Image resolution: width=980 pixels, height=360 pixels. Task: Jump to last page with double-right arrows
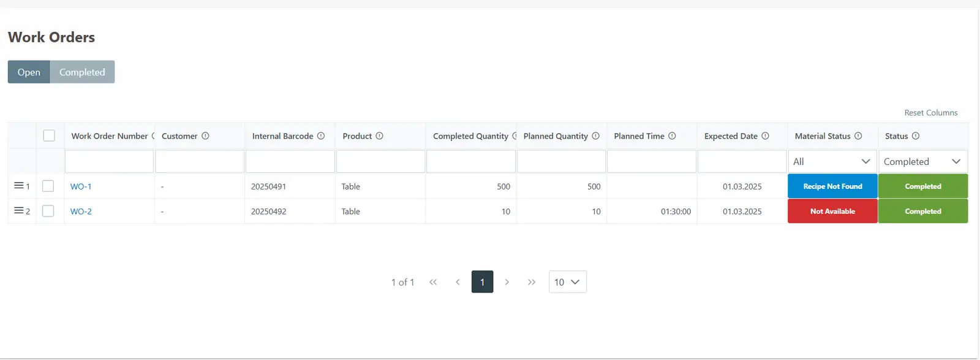pos(531,282)
